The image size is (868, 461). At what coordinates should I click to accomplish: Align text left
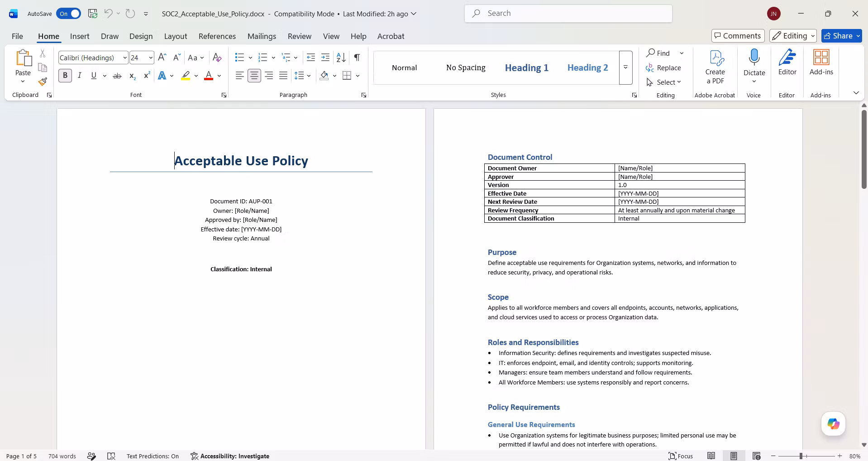pyautogui.click(x=240, y=76)
